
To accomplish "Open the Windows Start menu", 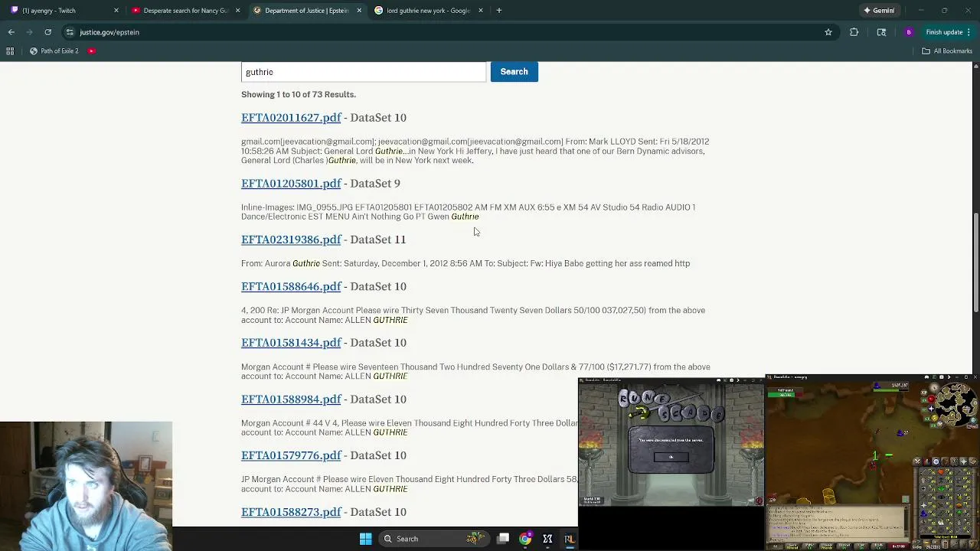I will tap(365, 539).
